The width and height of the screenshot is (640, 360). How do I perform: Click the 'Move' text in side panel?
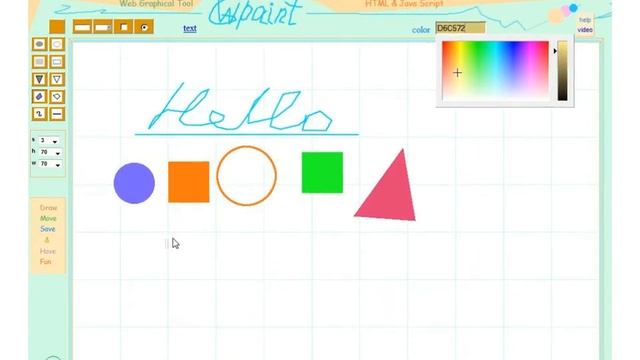click(48, 218)
